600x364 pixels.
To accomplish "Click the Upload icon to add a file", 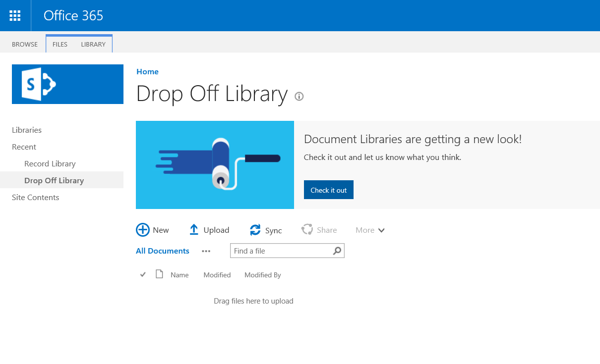I will click(x=194, y=229).
